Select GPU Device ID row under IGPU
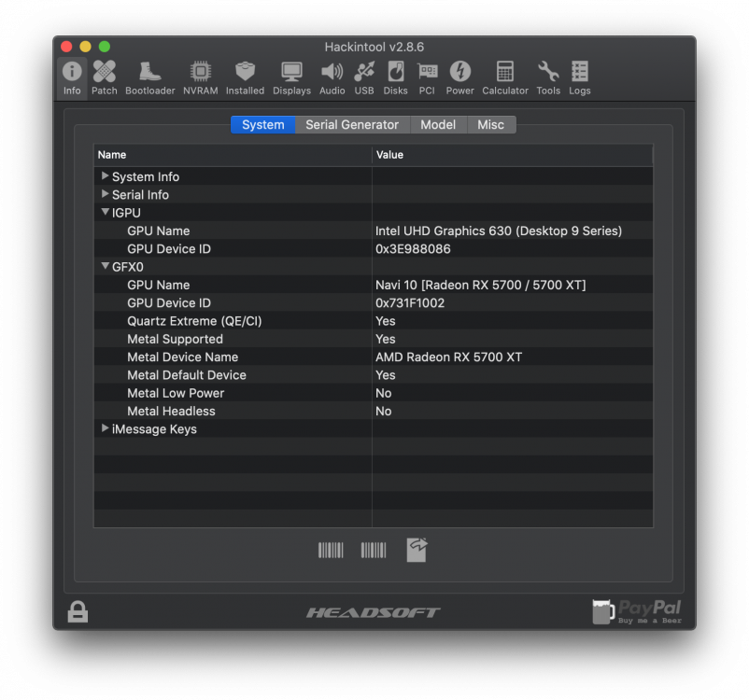Screen dimensions: 749x700 [x=374, y=249]
